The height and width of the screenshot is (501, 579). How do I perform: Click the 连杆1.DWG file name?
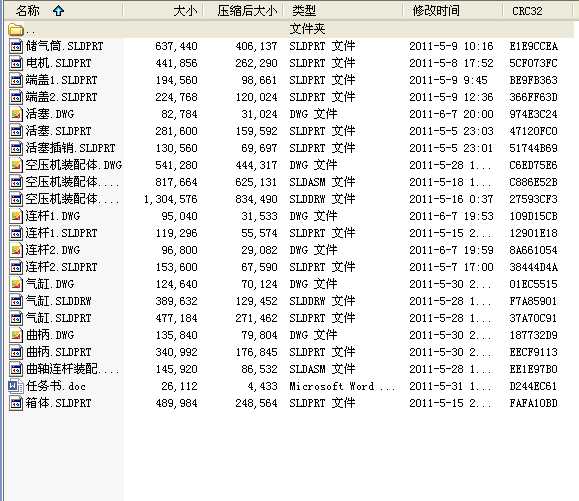(53, 216)
